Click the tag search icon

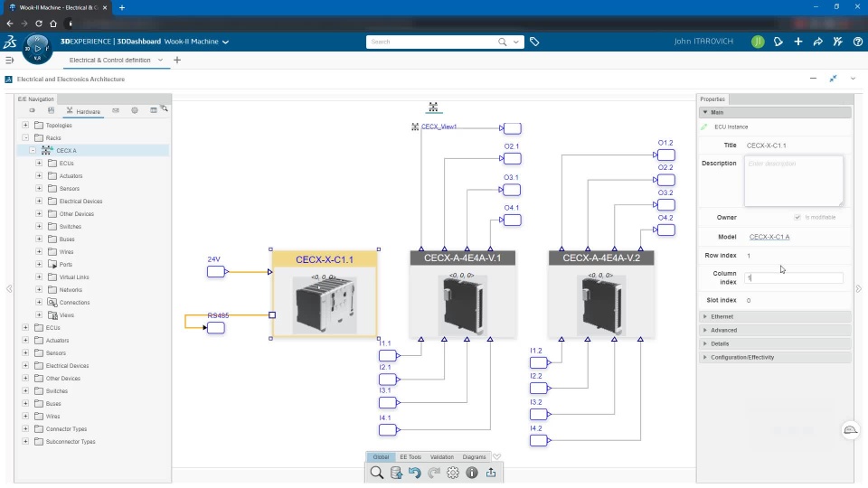pos(534,42)
